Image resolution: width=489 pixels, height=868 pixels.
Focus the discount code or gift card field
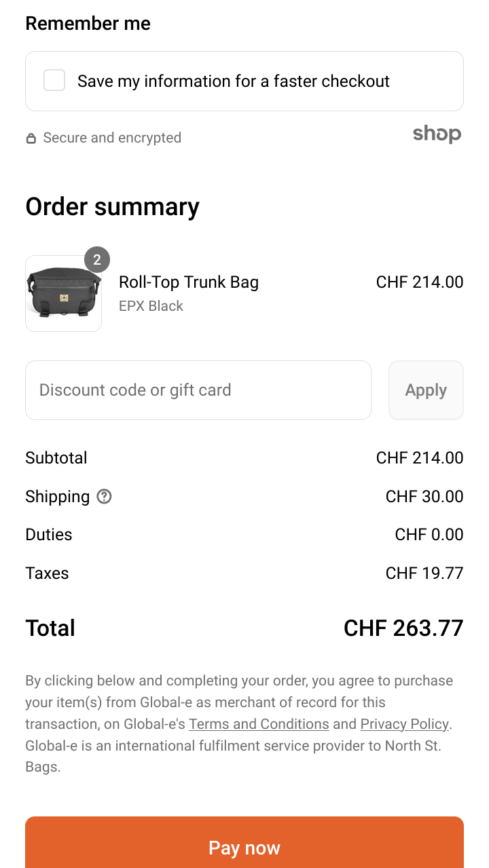click(x=198, y=390)
